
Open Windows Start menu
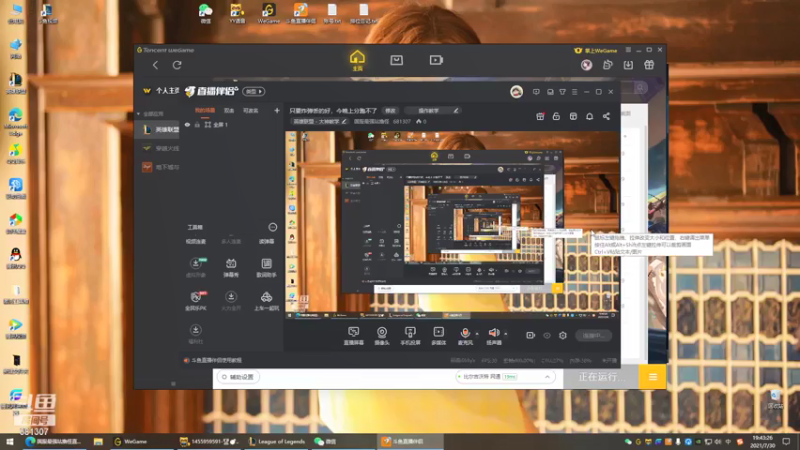click(x=10, y=441)
